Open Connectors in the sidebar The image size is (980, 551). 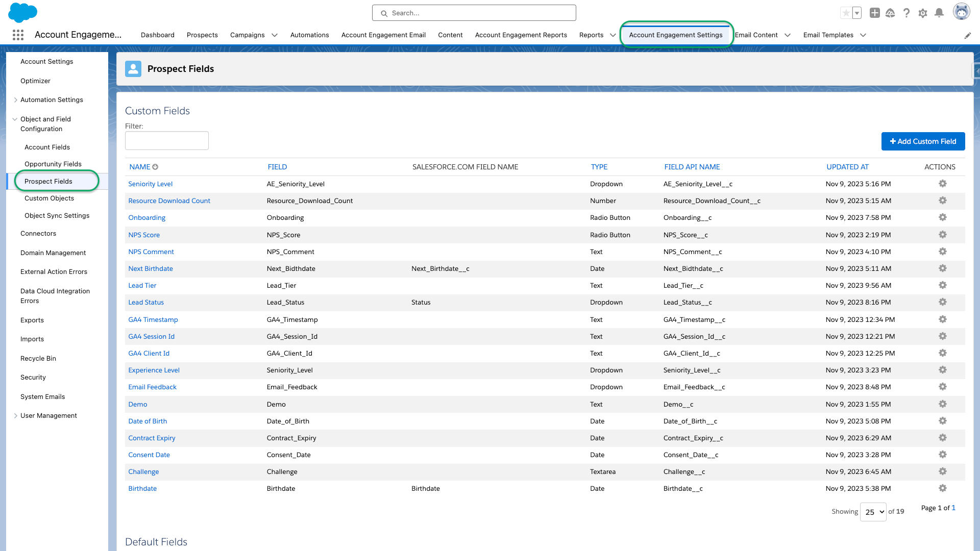click(38, 234)
